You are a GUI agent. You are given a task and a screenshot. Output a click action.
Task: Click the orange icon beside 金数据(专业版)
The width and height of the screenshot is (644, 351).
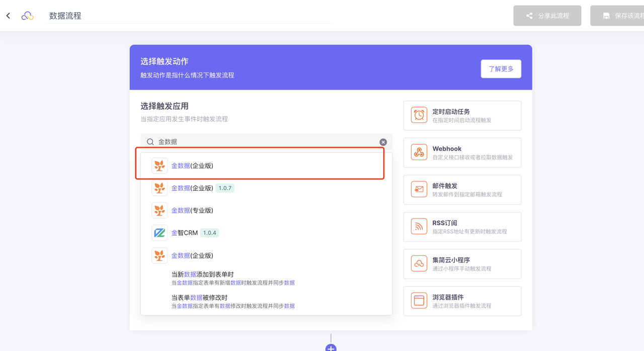point(159,210)
